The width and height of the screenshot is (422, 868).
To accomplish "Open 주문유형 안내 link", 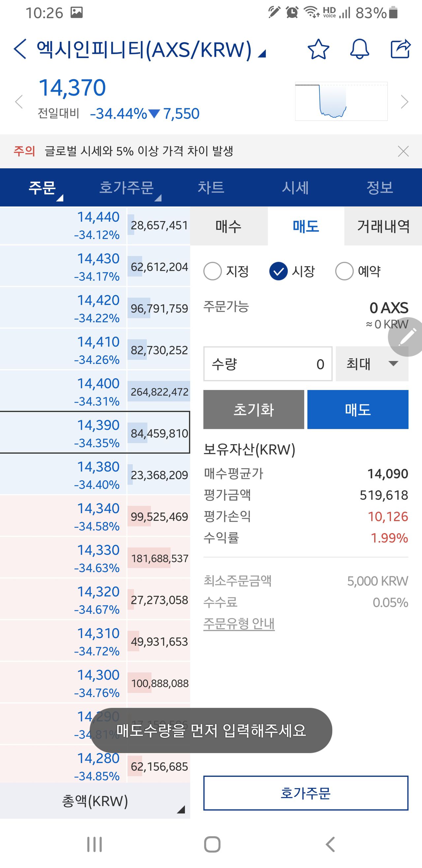I will pos(239,624).
